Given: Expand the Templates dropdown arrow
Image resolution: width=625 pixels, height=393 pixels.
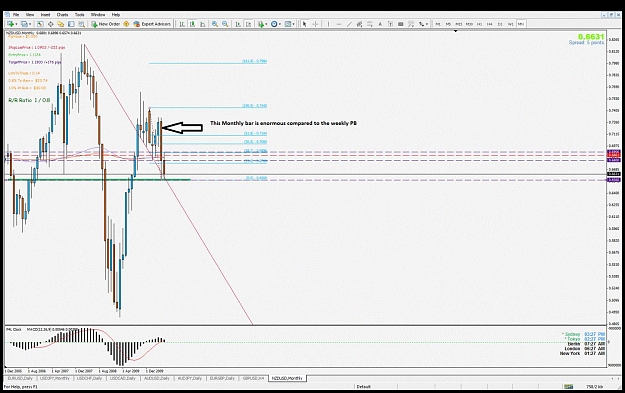Looking at the screenshot, I should (293, 24).
